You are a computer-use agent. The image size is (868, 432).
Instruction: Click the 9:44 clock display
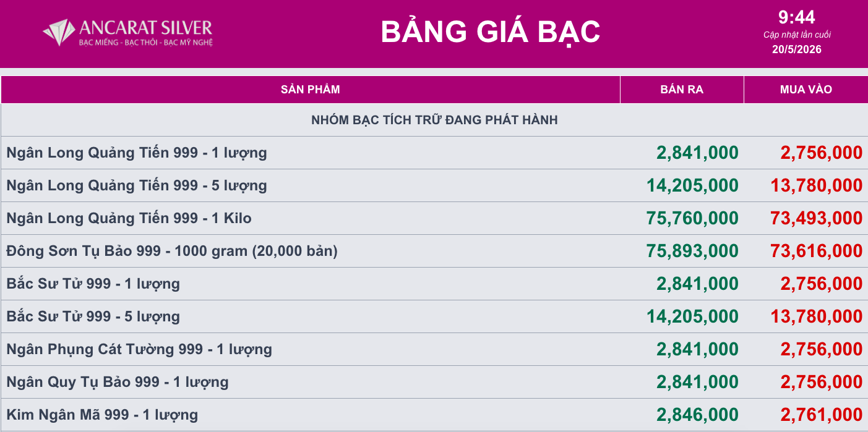click(x=797, y=17)
